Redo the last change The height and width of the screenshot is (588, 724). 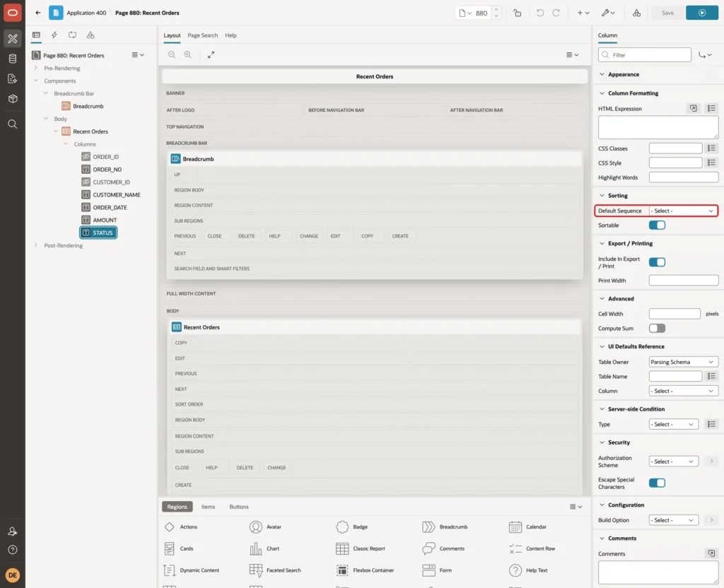tap(556, 13)
